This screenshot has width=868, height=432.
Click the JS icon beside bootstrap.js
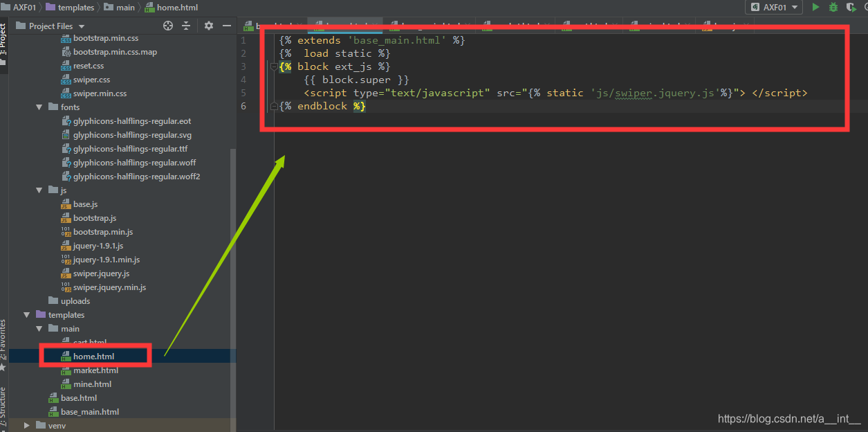[x=66, y=218]
